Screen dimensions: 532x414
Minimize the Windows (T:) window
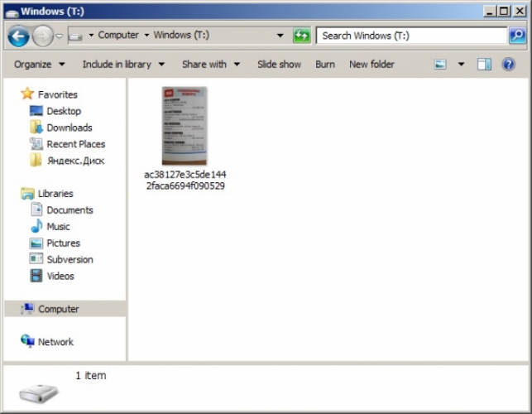[489, 12]
